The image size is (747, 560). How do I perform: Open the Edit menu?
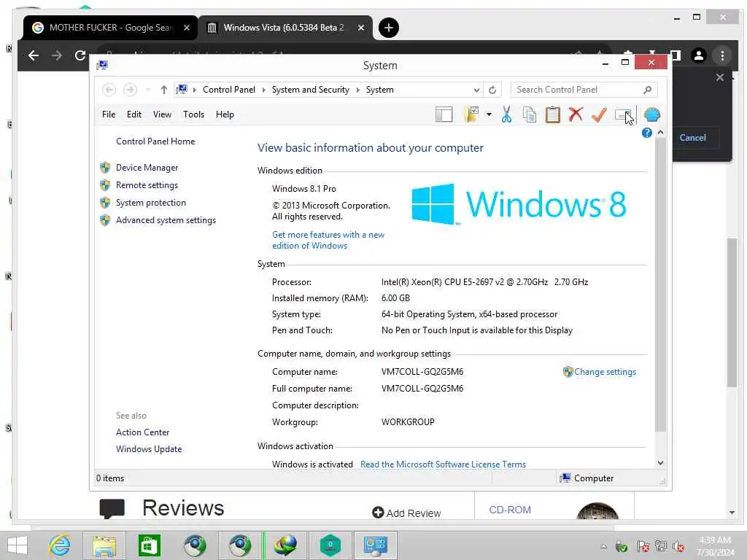134,114
